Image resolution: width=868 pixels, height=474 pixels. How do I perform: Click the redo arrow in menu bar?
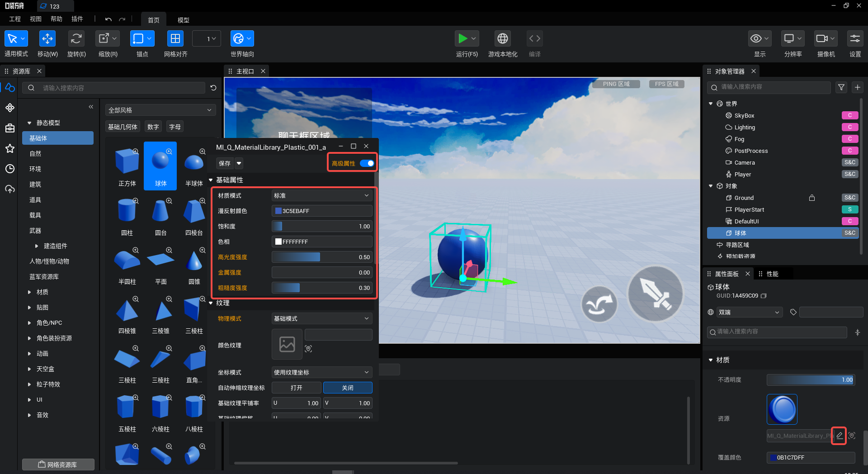(x=122, y=19)
